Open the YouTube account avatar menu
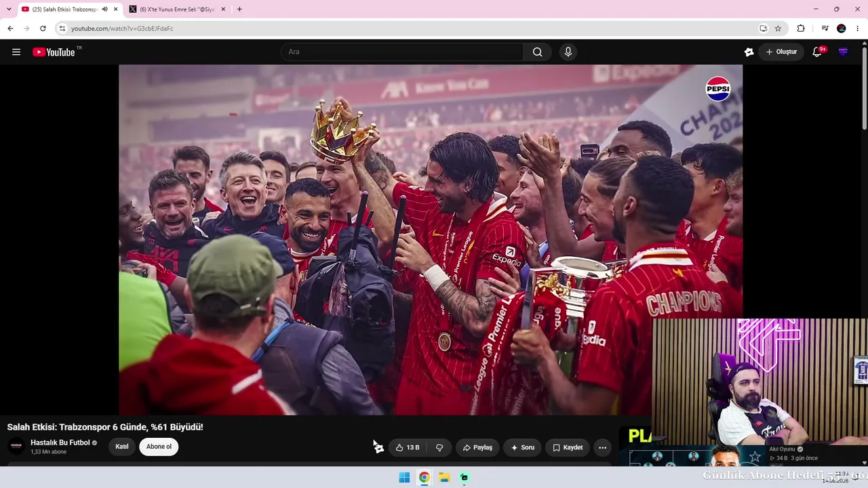 coord(843,52)
